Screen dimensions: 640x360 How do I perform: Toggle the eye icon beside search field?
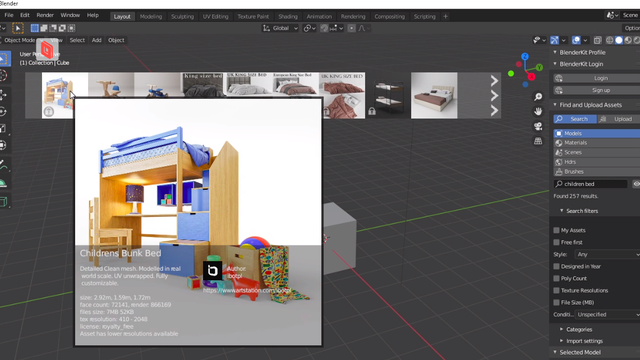click(x=636, y=184)
